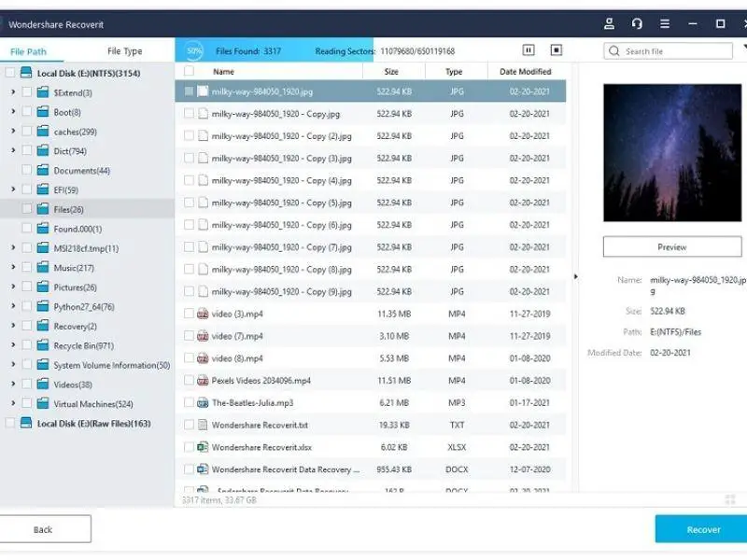Viewport: 747px width, 560px height.
Task: Select the highlighted milky-way-984050_1920.jpg row
Action: coord(371,91)
